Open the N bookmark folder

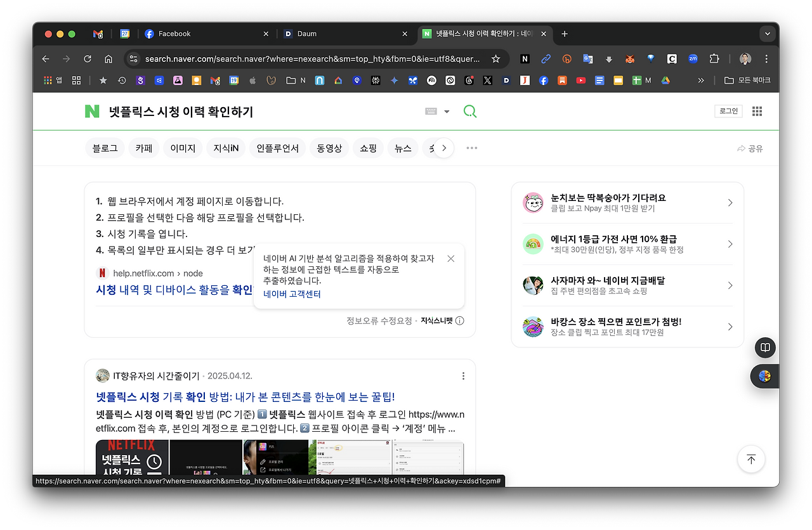click(296, 81)
